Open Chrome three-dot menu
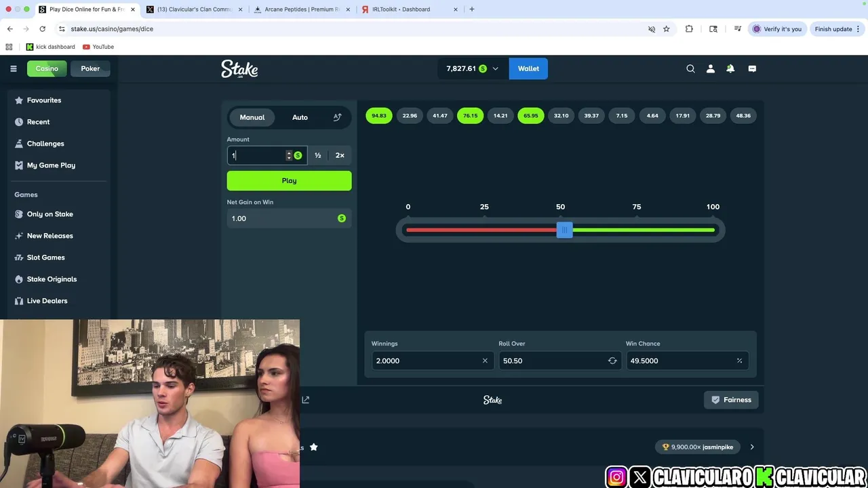The image size is (868, 488). click(858, 29)
